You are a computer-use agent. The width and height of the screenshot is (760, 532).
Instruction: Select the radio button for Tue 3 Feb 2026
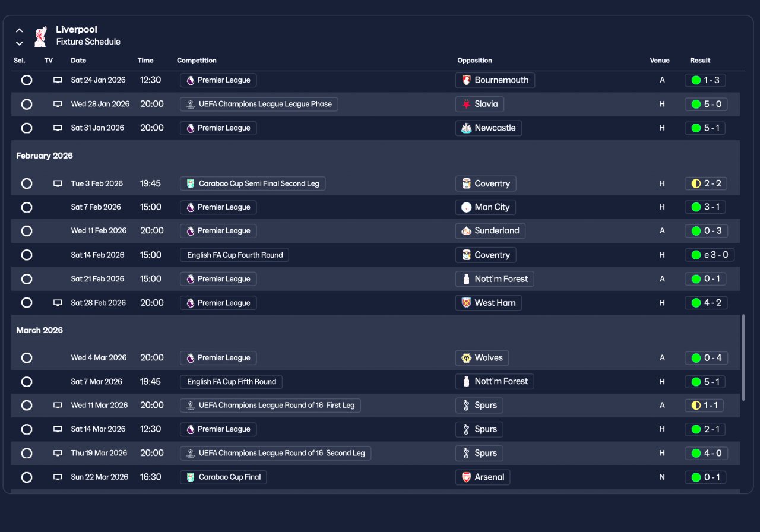point(27,183)
